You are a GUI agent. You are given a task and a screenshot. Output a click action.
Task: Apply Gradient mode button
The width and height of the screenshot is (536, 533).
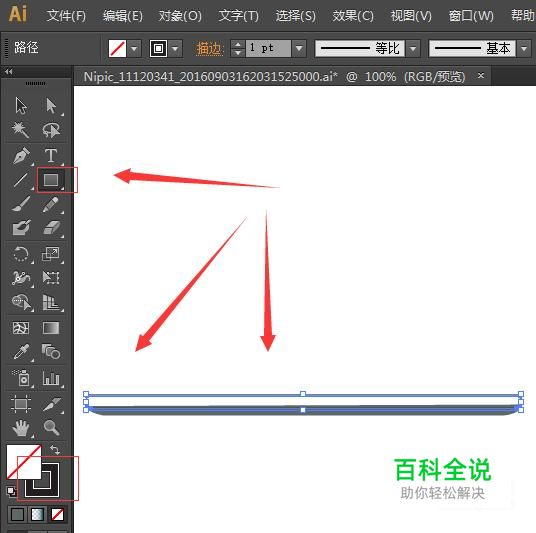pos(37,514)
